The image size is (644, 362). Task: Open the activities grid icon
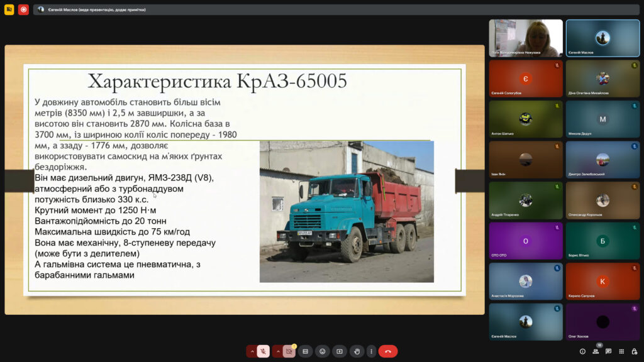(621, 351)
